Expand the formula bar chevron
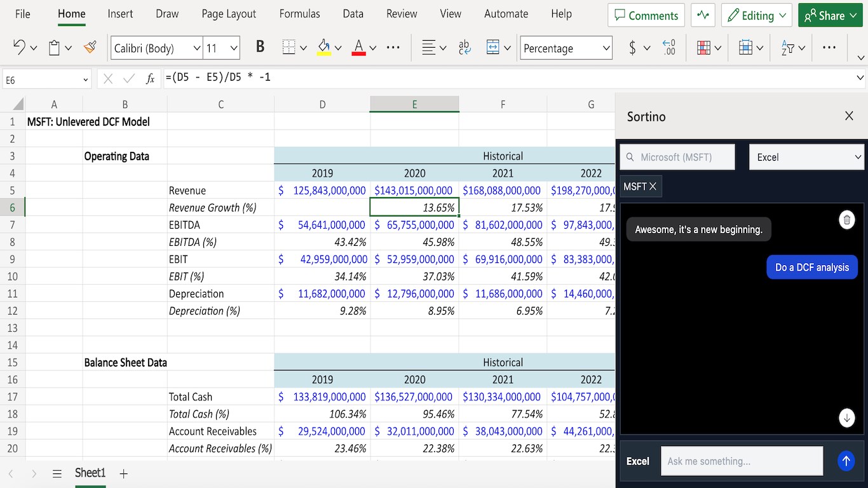Viewport: 868px width, 488px height. coord(860,79)
